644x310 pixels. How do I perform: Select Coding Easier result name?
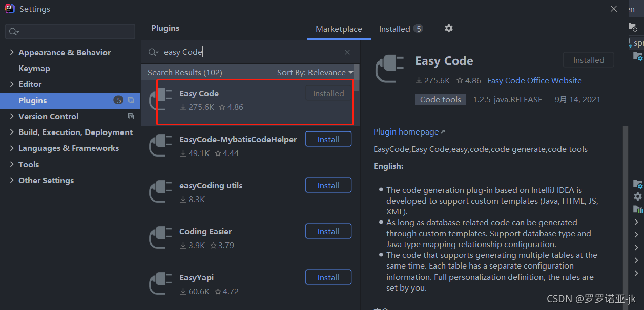pos(205,231)
